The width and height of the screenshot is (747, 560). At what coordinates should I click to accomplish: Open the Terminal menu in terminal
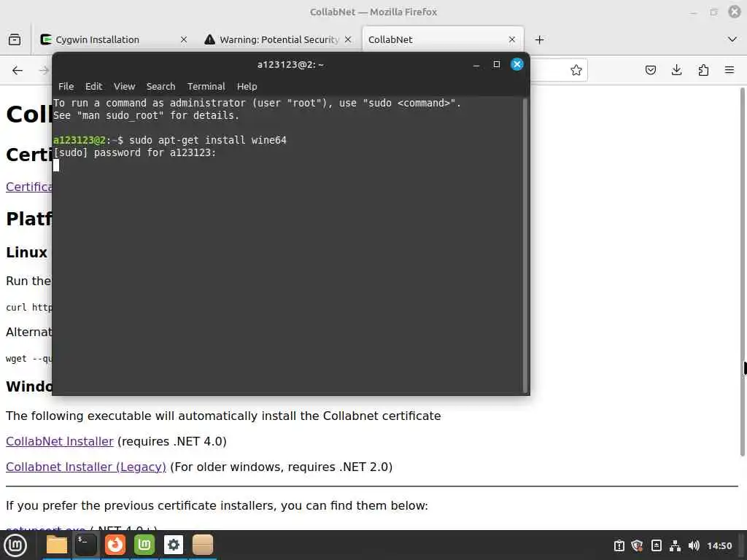pyautogui.click(x=206, y=86)
